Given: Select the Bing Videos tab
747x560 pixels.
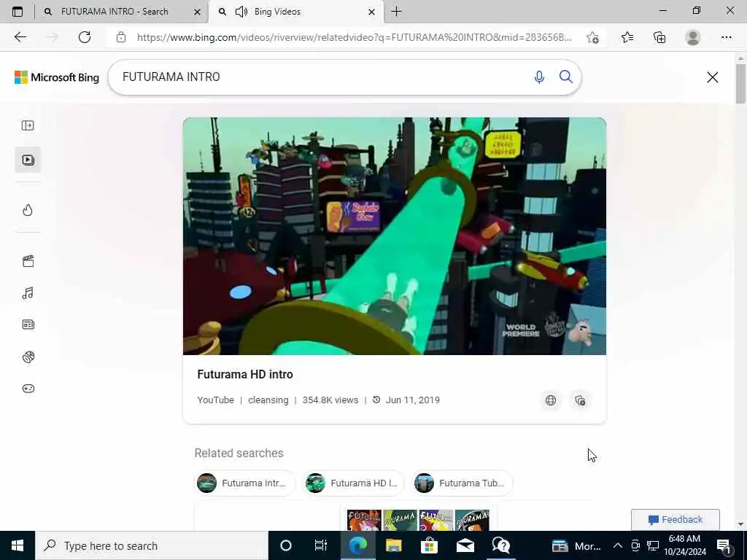Looking at the screenshot, I should tap(295, 12).
